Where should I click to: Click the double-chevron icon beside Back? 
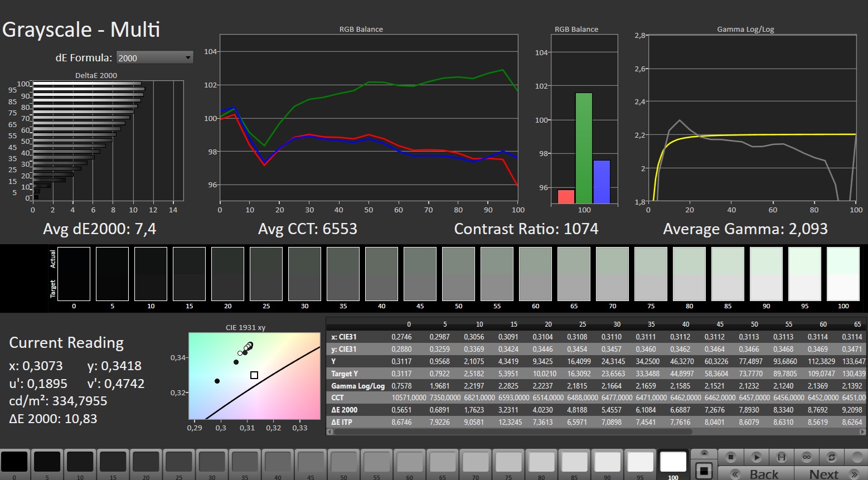(x=735, y=474)
